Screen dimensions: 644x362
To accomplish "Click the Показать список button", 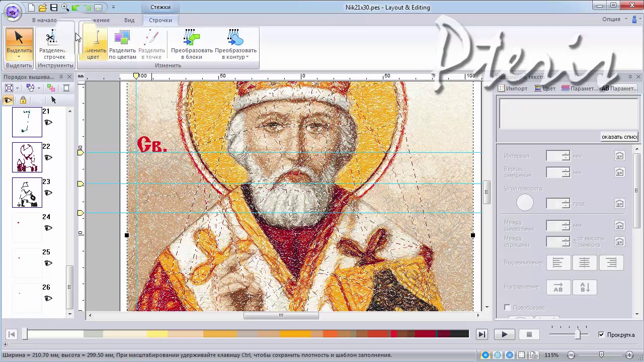I will tap(620, 137).
